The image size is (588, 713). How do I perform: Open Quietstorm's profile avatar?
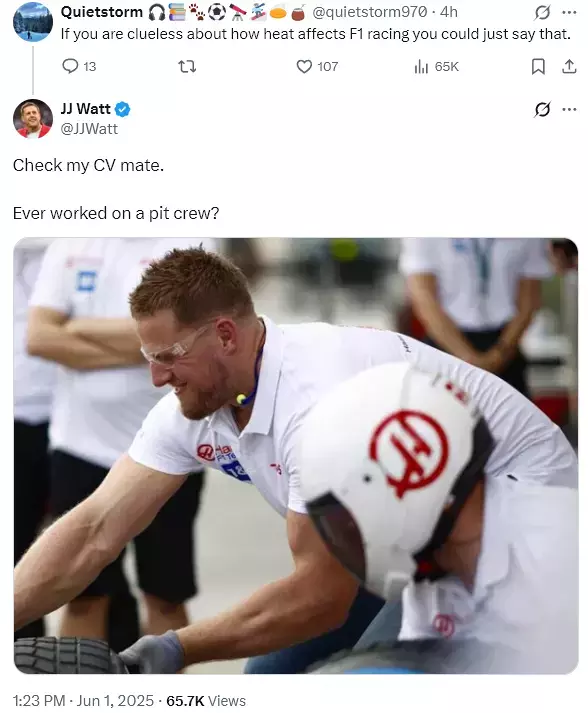tap(33, 21)
